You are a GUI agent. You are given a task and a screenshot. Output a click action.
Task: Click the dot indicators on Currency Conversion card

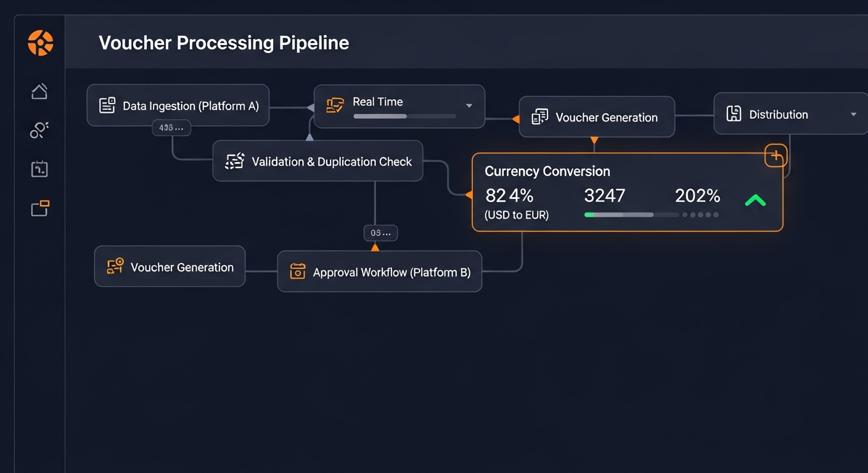click(700, 215)
